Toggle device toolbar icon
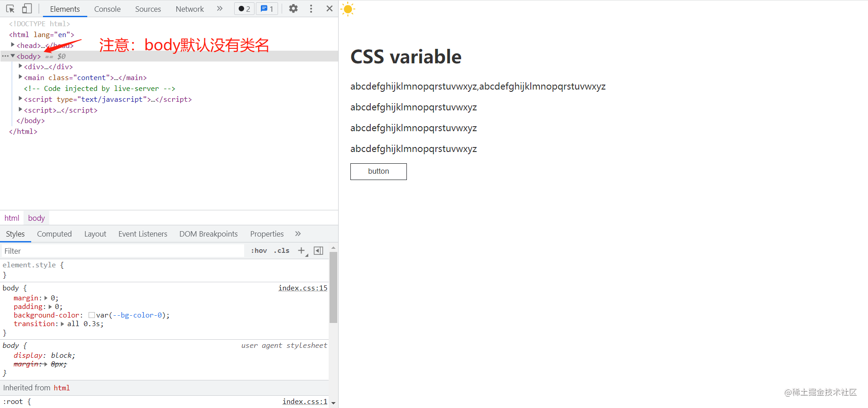Viewport: 868px width, 408px height. point(27,9)
